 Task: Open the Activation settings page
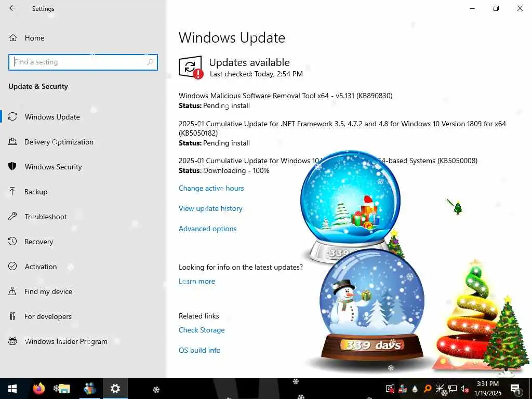tap(41, 267)
